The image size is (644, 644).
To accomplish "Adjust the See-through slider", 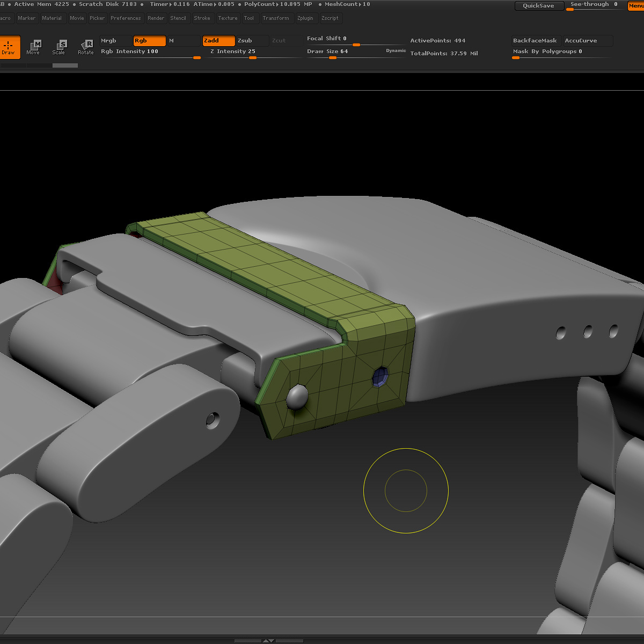I will [x=595, y=6].
